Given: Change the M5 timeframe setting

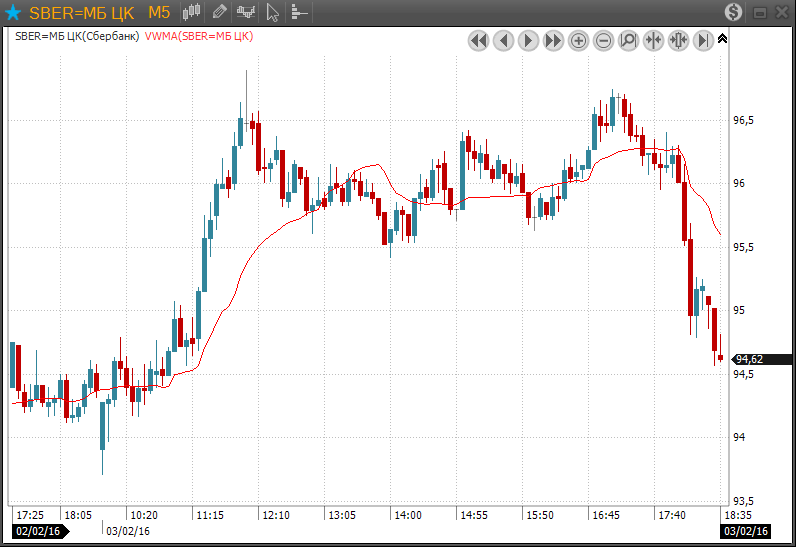Looking at the screenshot, I should click(x=159, y=12).
